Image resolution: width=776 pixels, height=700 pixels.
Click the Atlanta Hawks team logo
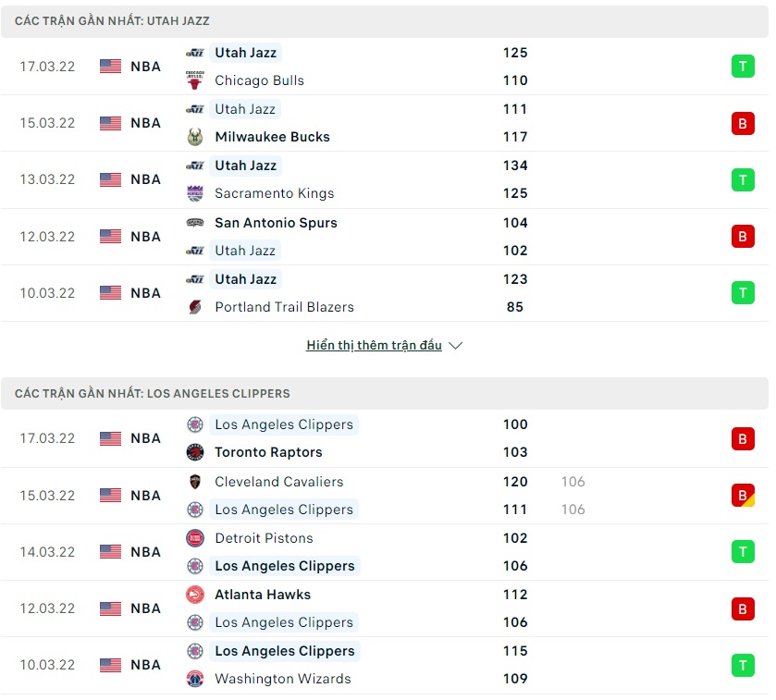(x=194, y=595)
